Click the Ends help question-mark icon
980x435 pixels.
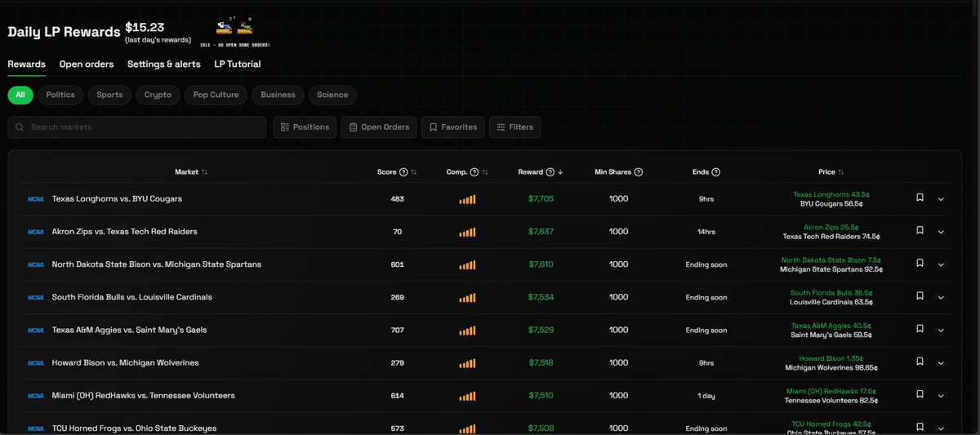pos(716,172)
